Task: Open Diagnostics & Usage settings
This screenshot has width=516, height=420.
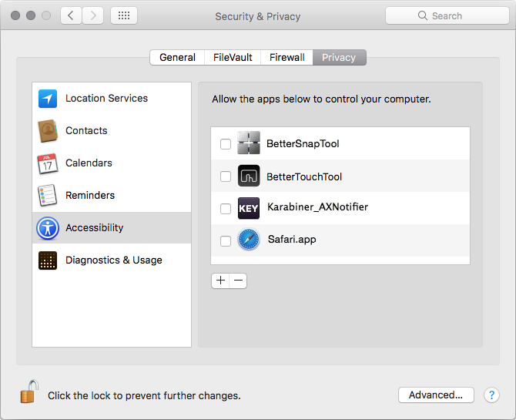Action: pyautogui.click(x=112, y=260)
